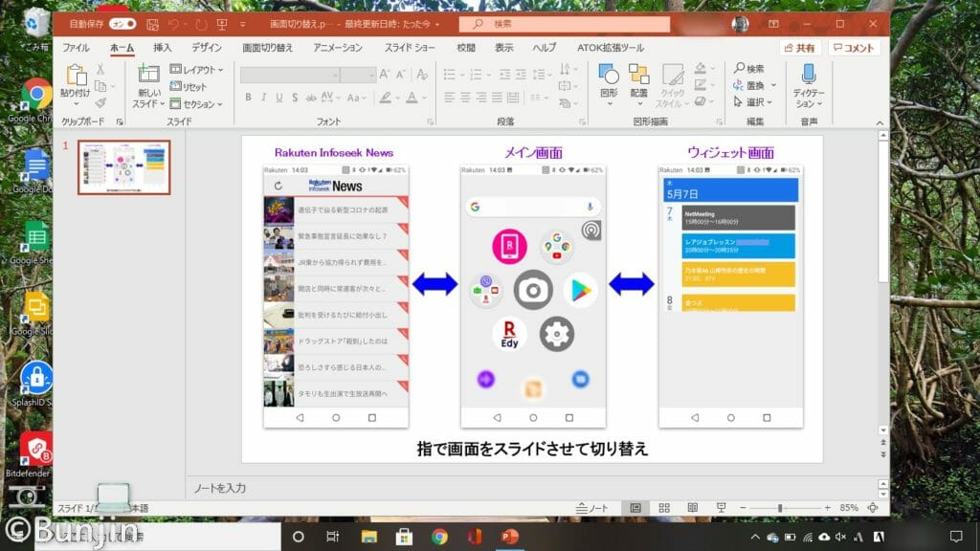Click the numbered list icon
Image resolution: width=980 pixels, height=551 pixels.
(x=477, y=75)
